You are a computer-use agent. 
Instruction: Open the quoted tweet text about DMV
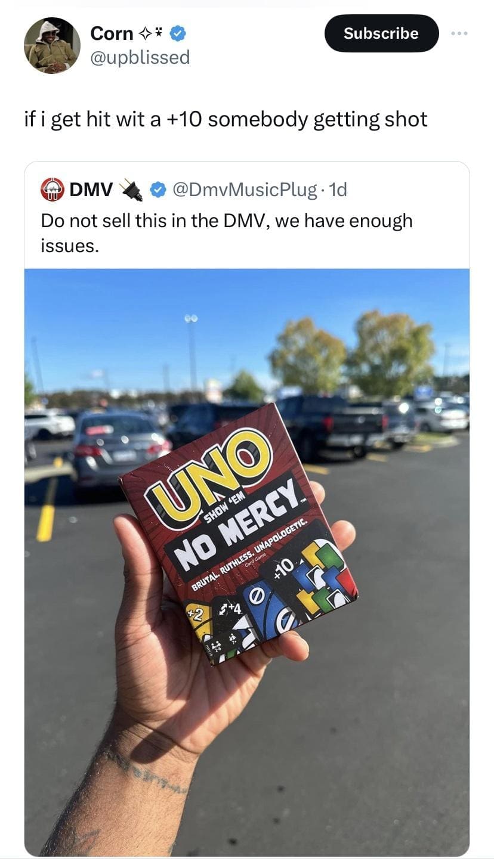click(227, 232)
